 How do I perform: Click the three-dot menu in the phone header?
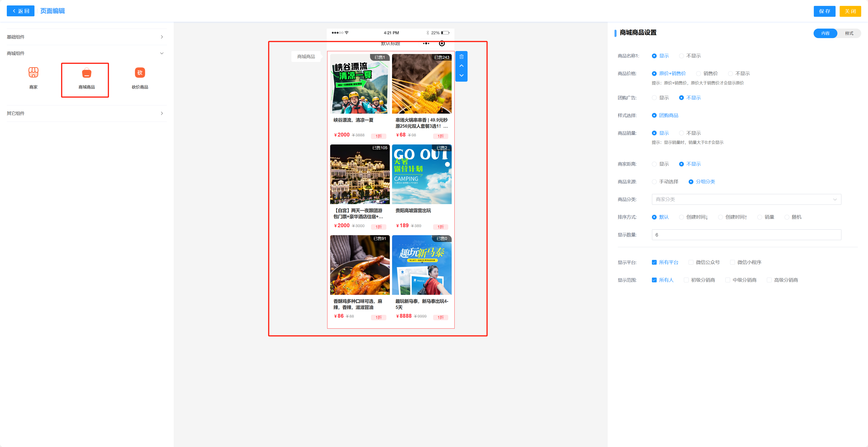pos(426,44)
